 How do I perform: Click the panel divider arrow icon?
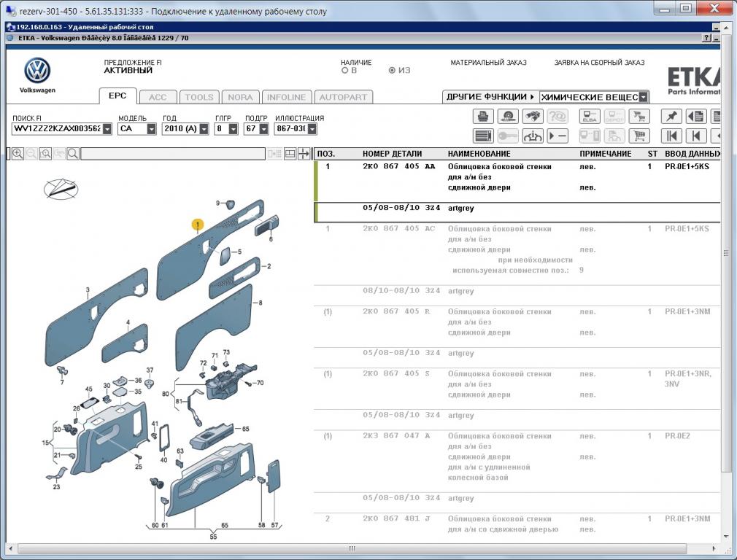[x=304, y=154]
